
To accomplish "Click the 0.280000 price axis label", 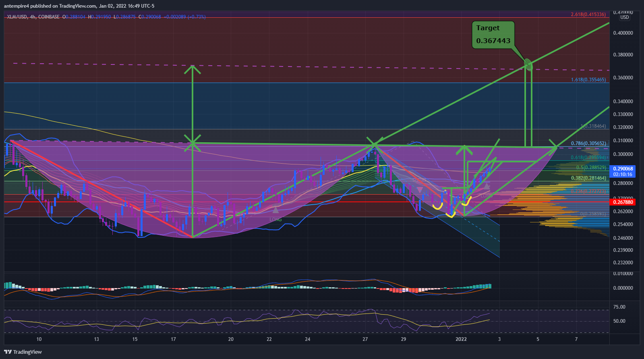I will pyautogui.click(x=624, y=183).
